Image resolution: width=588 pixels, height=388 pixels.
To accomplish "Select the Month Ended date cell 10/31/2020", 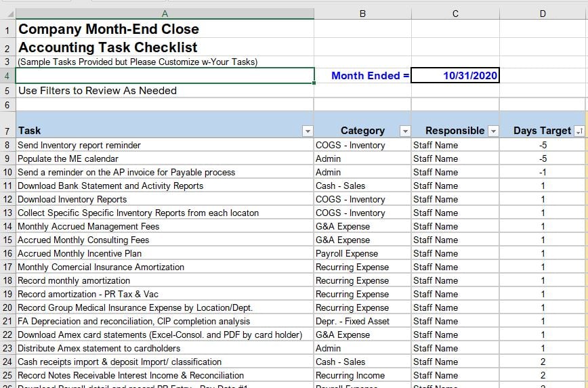I will tap(455, 75).
